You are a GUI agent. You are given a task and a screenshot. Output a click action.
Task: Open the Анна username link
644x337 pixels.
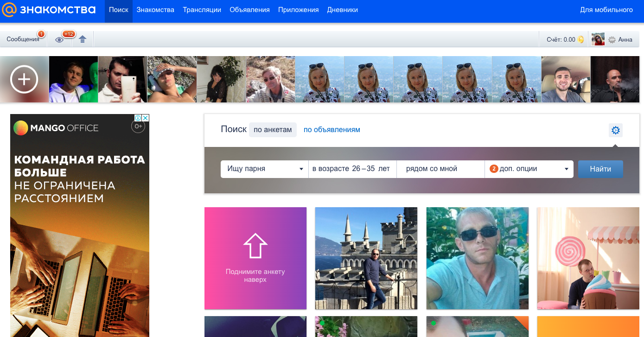[x=625, y=40]
